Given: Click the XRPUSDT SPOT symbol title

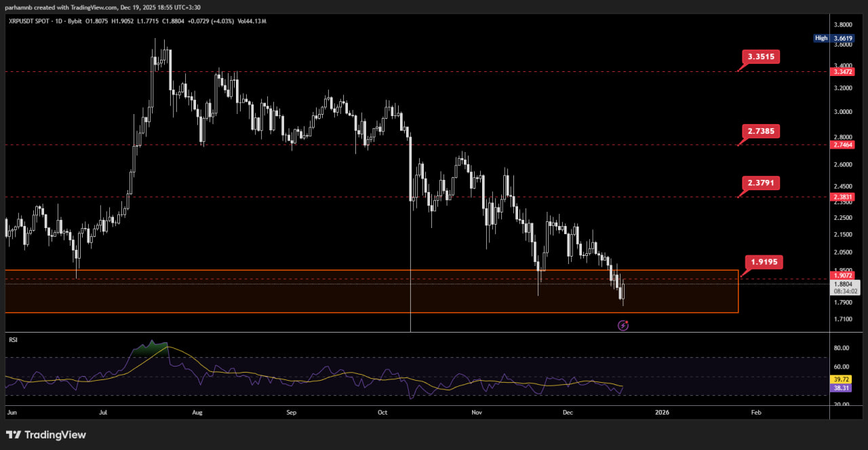Looking at the screenshot, I should (33, 21).
